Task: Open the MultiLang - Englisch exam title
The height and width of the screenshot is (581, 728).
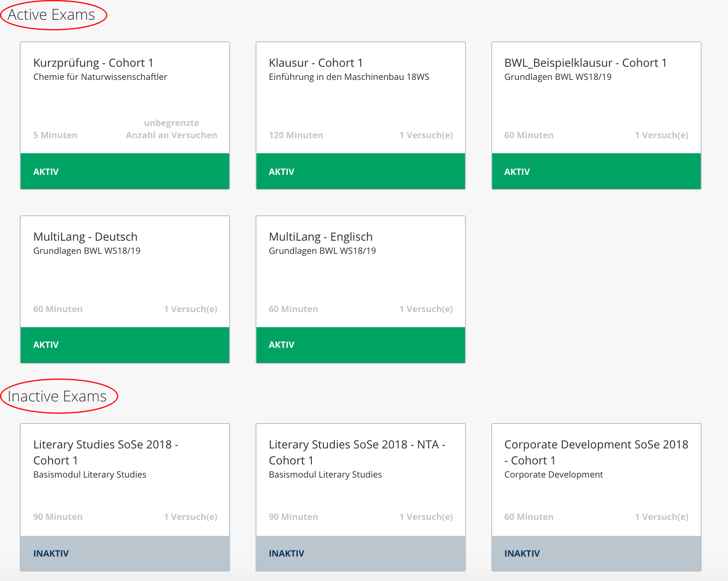Action: coord(320,237)
